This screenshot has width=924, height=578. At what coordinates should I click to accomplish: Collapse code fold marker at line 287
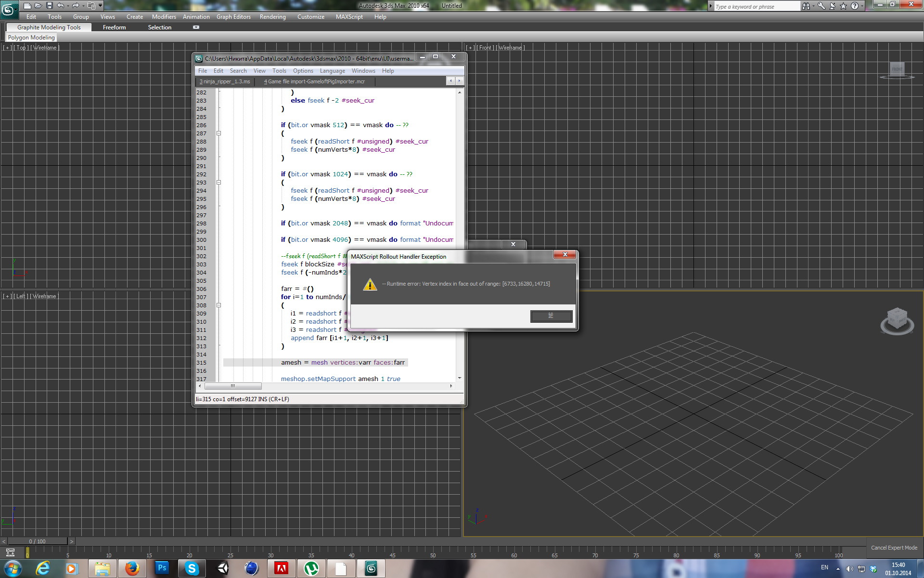(218, 133)
